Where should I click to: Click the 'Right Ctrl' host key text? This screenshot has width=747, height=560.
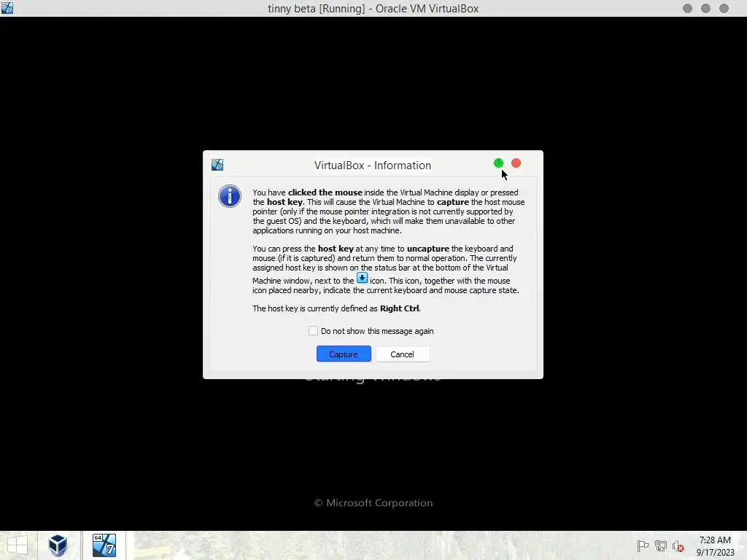click(399, 308)
